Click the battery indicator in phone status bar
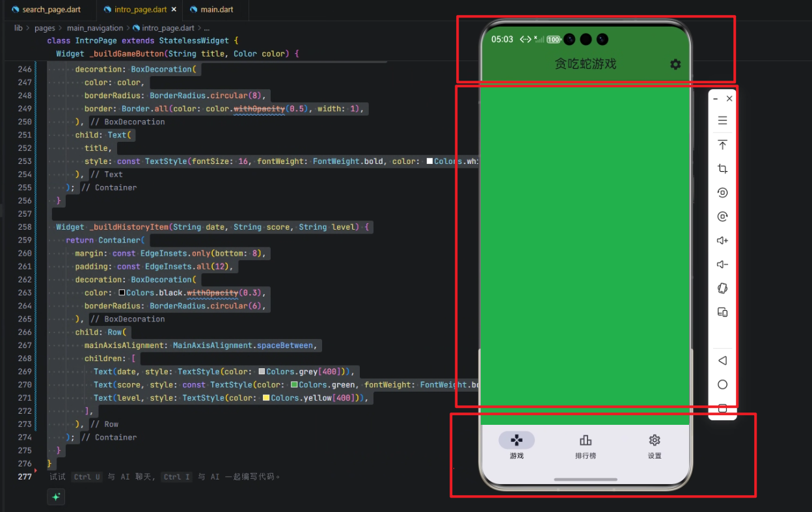The width and height of the screenshot is (812, 512). [554, 39]
